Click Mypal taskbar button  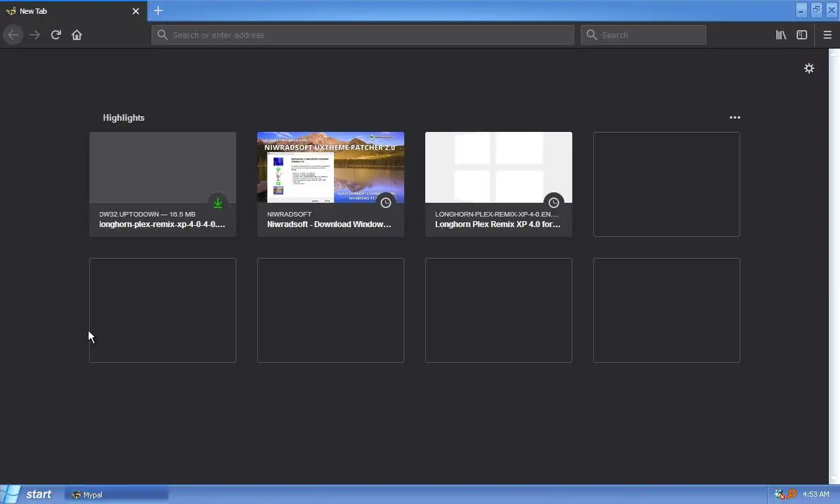(x=117, y=494)
